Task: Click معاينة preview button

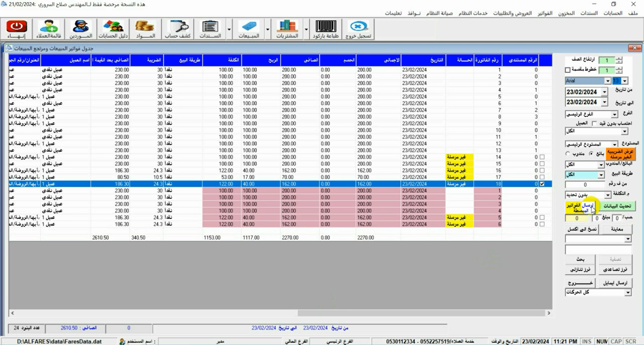Action: click(x=617, y=229)
